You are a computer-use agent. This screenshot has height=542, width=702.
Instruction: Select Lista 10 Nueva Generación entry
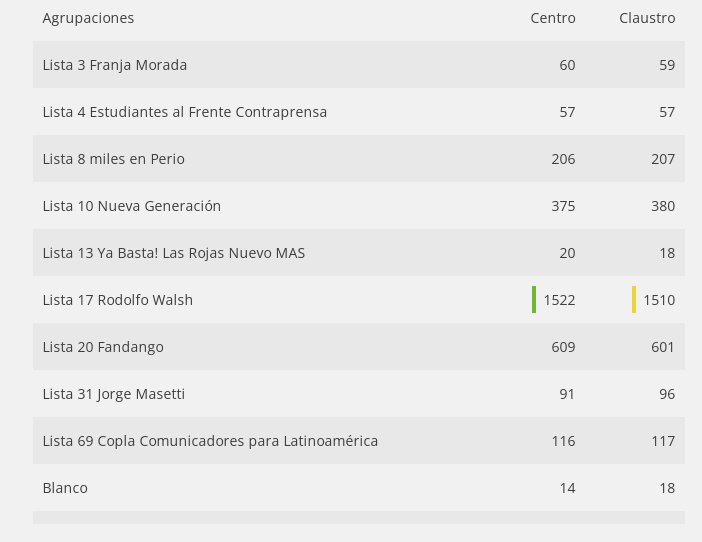[132, 206]
